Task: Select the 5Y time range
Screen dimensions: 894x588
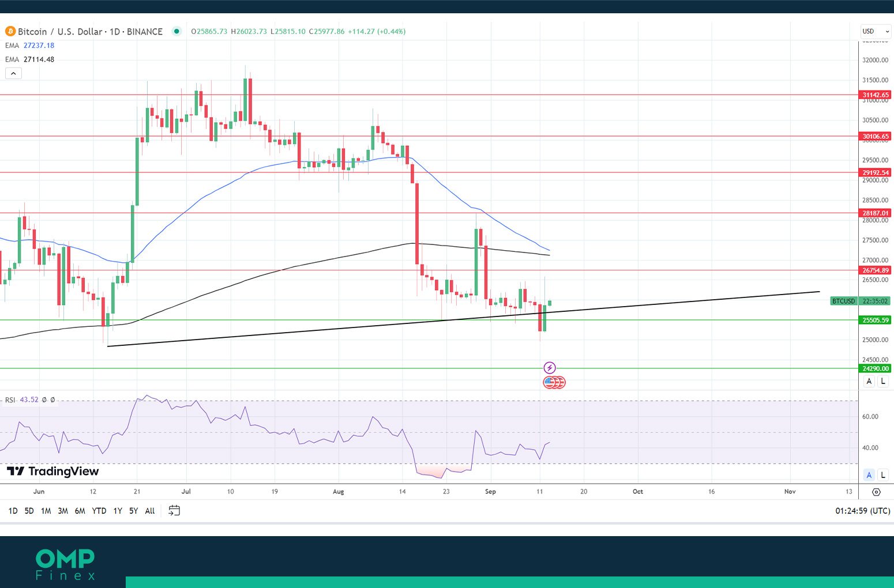Action: pyautogui.click(x=133, y=511)
